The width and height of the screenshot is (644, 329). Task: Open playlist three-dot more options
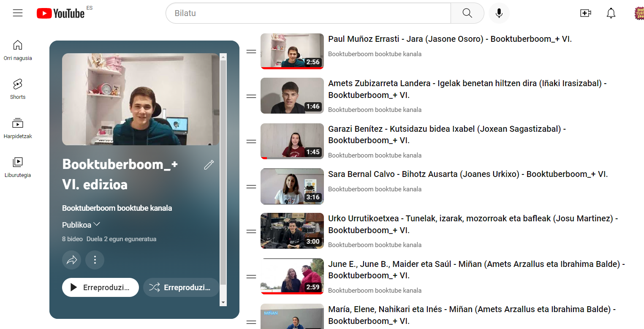point(95,260)
